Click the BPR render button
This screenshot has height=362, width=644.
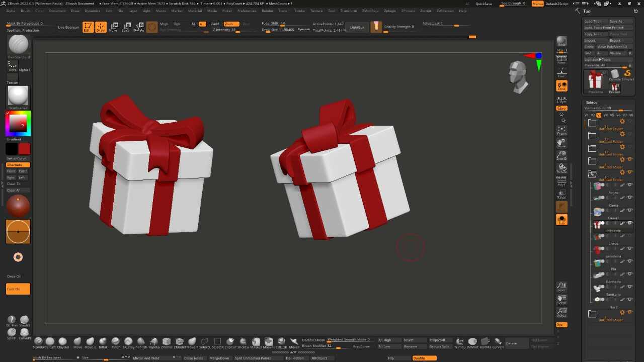[561, 41]
